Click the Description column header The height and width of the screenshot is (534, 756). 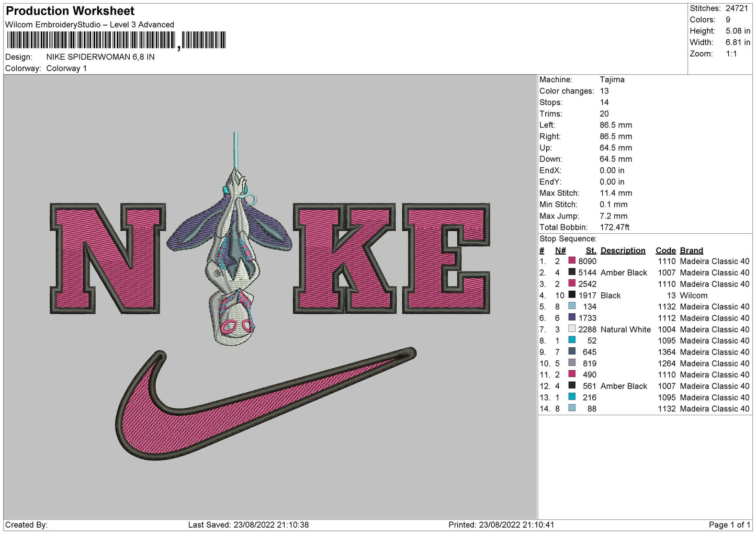click(623, 251)
